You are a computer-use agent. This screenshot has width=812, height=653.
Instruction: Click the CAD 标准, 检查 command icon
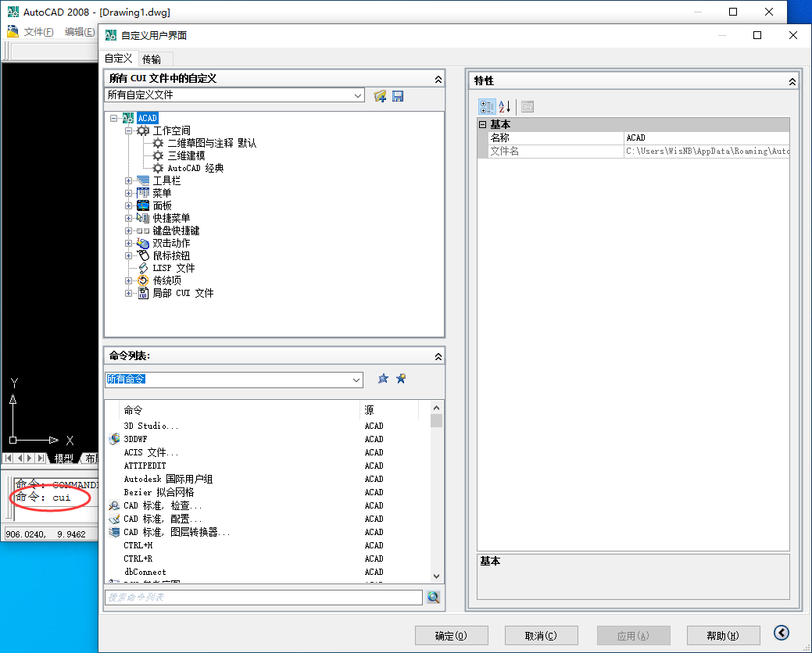point(114,505)
